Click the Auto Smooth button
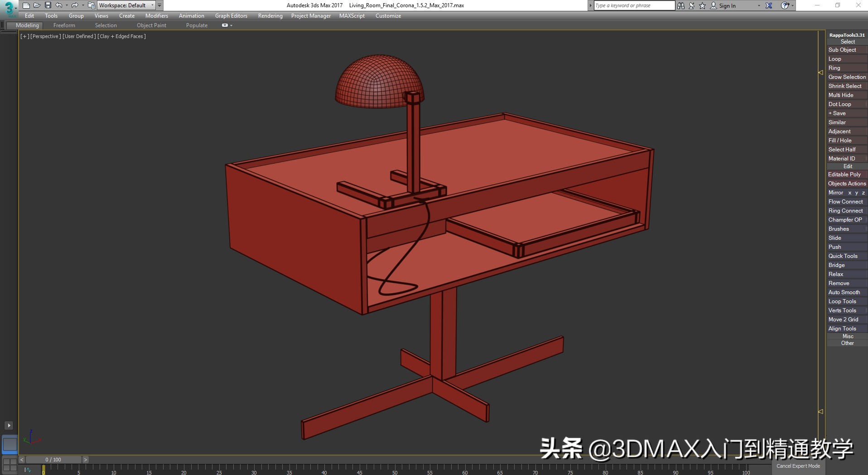868x475 pixels. pos(847,292)
